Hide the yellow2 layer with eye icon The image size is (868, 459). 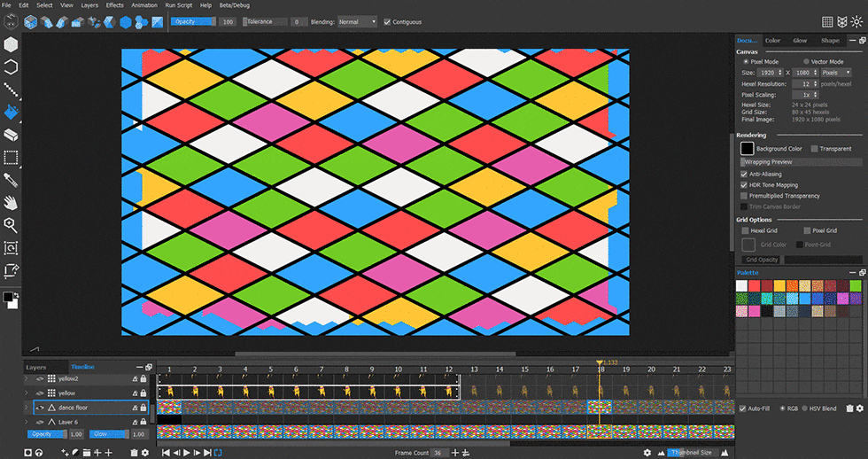[x=39, y=378]
